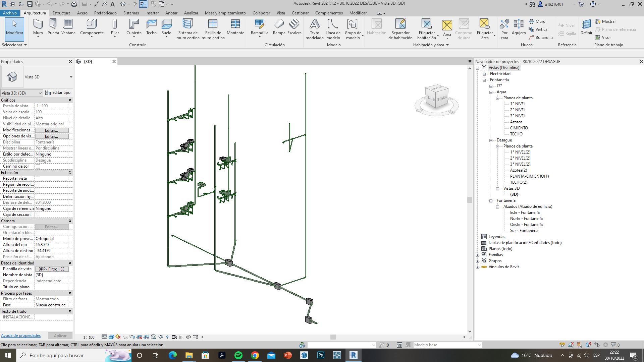Open the Vista 3D type selector dropdown
644x362 pixels.
[71, 77]
